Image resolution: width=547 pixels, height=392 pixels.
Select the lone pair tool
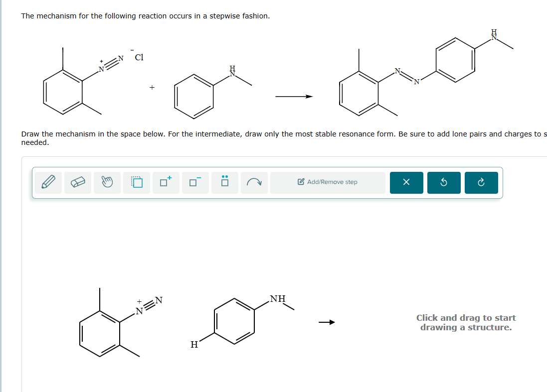[224, 182]
